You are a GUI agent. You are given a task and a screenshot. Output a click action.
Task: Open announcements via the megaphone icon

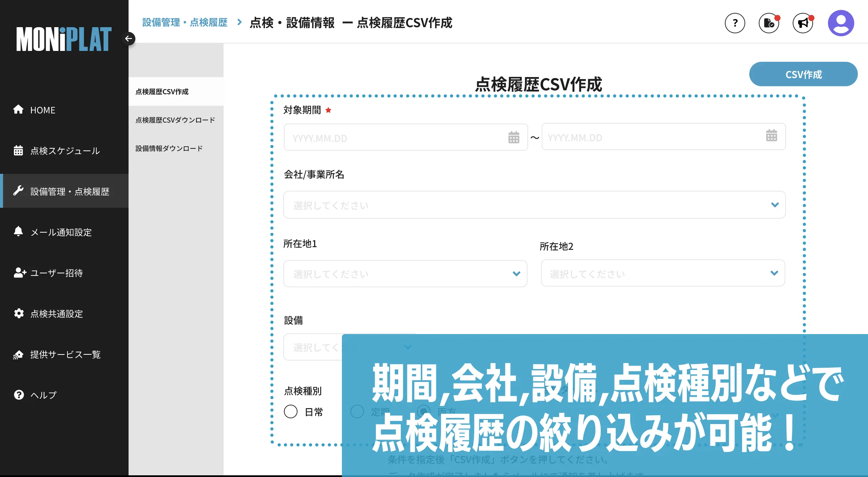(803, 23)
